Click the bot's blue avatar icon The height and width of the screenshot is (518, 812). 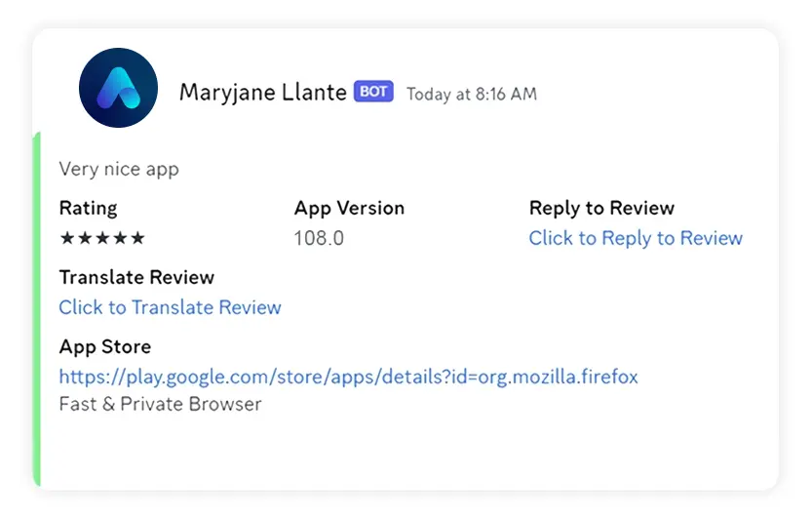[x=118, y=88]
